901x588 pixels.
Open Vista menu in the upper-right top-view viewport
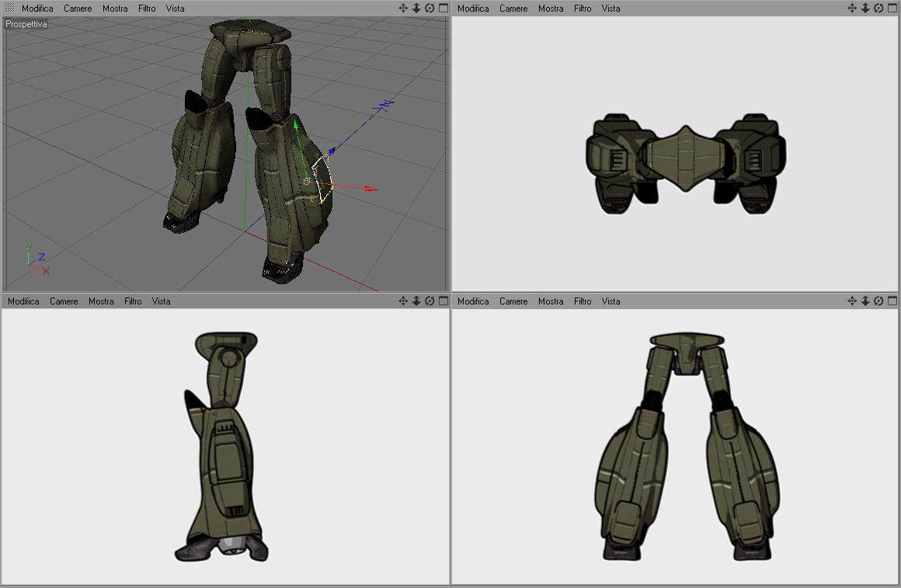coord(611,8)
